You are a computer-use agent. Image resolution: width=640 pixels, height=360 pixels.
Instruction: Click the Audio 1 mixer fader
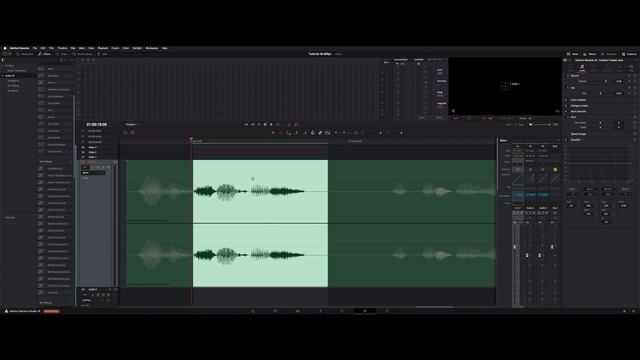[515, 247]
